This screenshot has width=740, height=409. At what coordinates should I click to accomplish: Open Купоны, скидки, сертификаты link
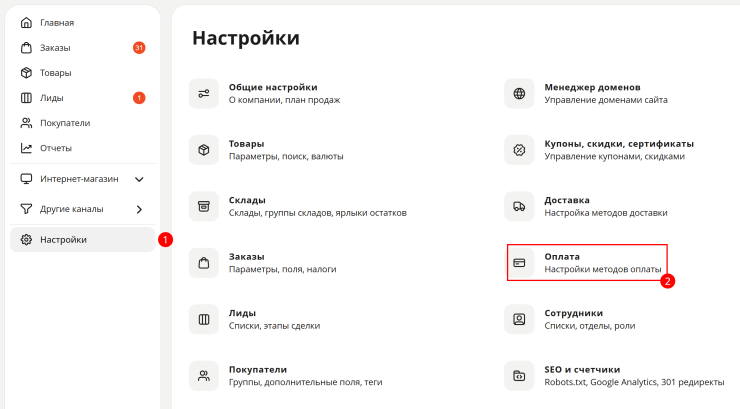click(619, 144)
